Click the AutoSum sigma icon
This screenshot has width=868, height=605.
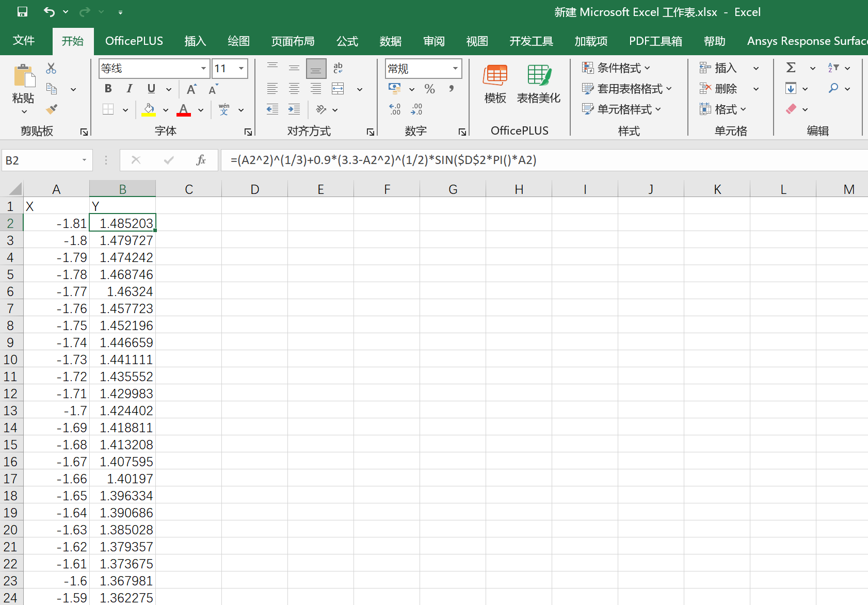click(791, 68)
